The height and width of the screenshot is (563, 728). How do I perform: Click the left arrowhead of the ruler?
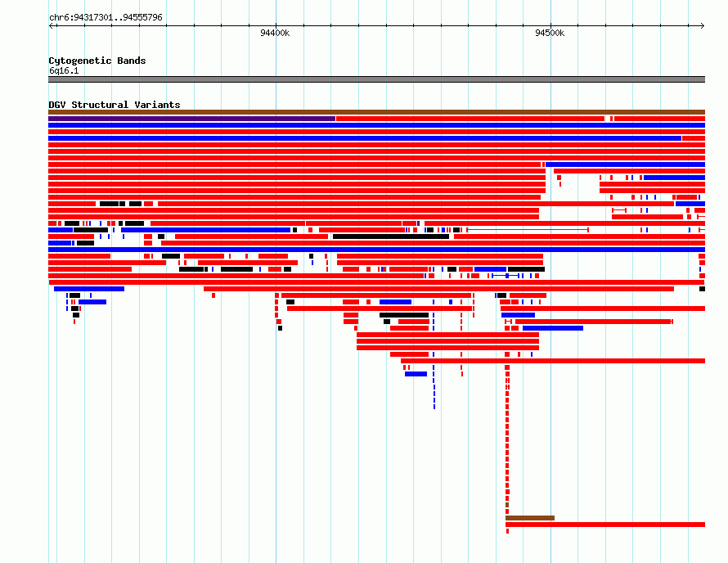point(51,26)
